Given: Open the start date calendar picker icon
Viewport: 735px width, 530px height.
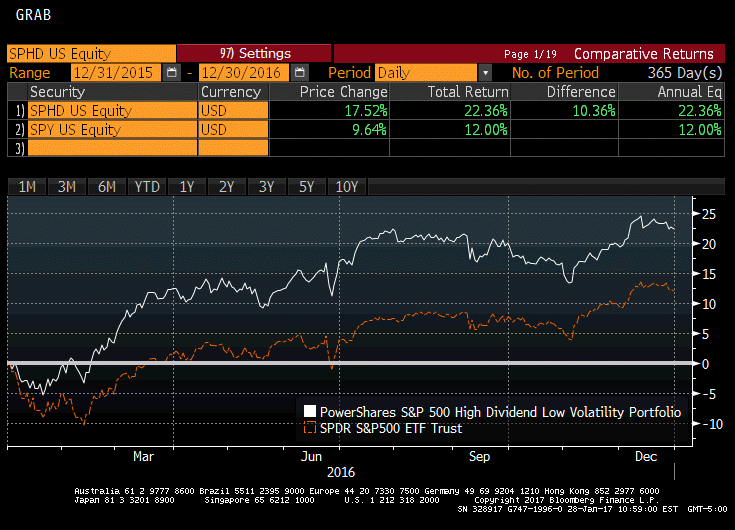Looking at the screenshot, I should tap(172, 73).
